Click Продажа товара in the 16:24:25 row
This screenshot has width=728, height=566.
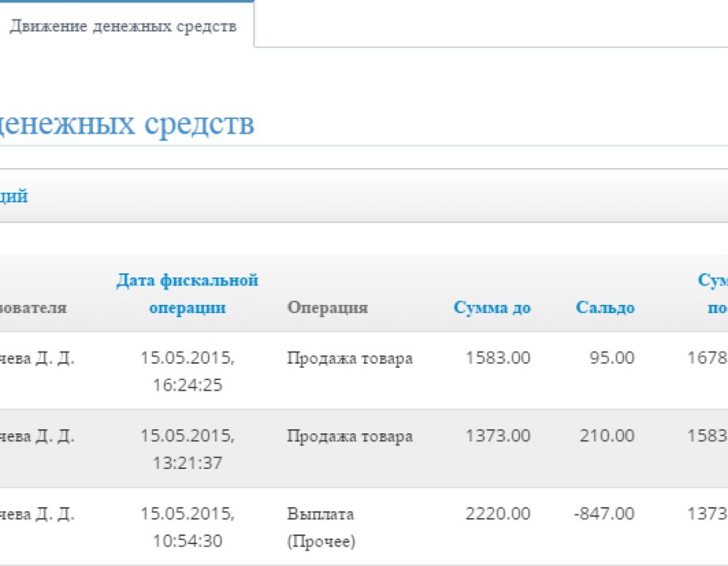coord(349,358)
